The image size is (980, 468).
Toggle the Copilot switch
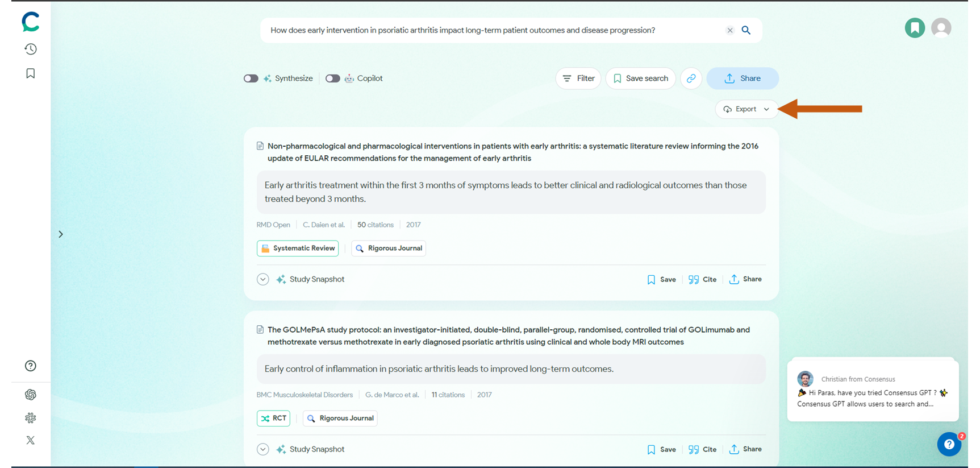333,78
